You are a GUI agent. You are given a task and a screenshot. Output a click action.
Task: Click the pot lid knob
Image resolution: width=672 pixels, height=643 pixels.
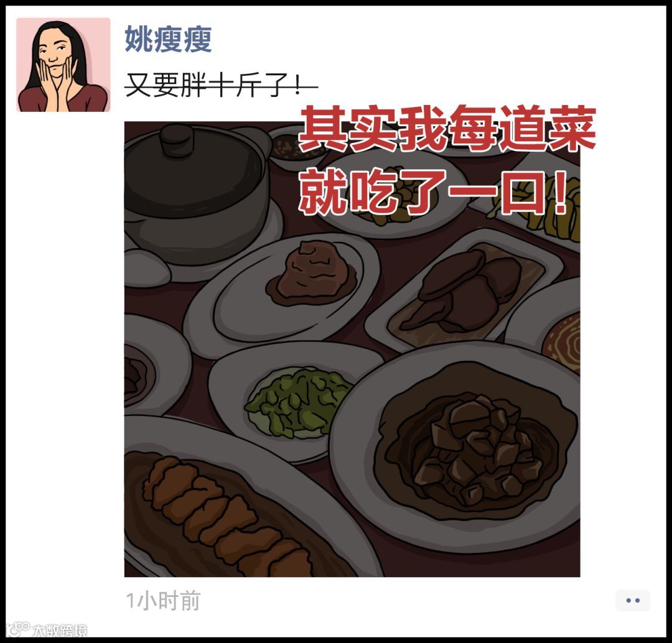(x=177, y=138)
